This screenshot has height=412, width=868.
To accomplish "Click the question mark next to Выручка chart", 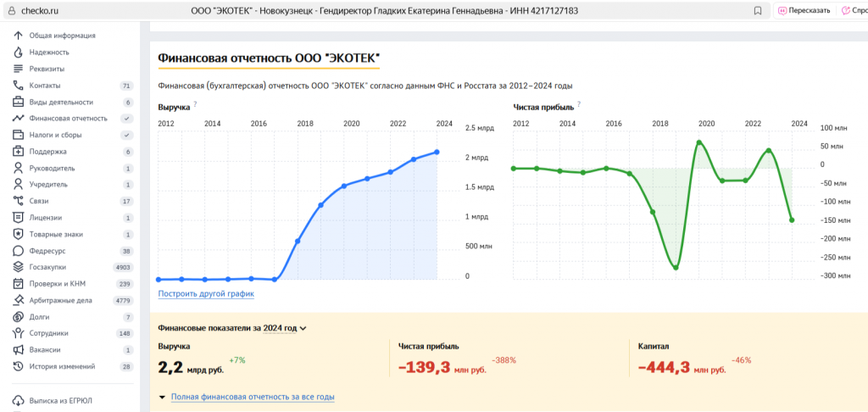I will coord(195,105).
